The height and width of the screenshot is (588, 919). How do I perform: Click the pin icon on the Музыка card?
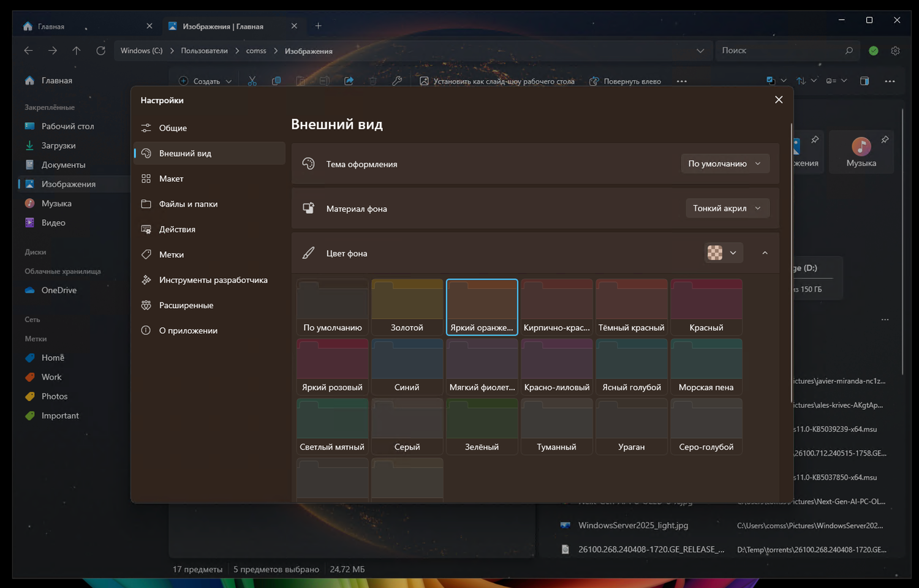pyautogui.click(x=885, y=140)
